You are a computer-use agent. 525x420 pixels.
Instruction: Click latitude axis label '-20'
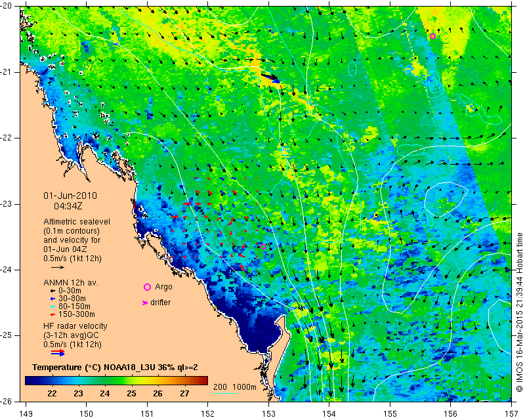(7, 6)
